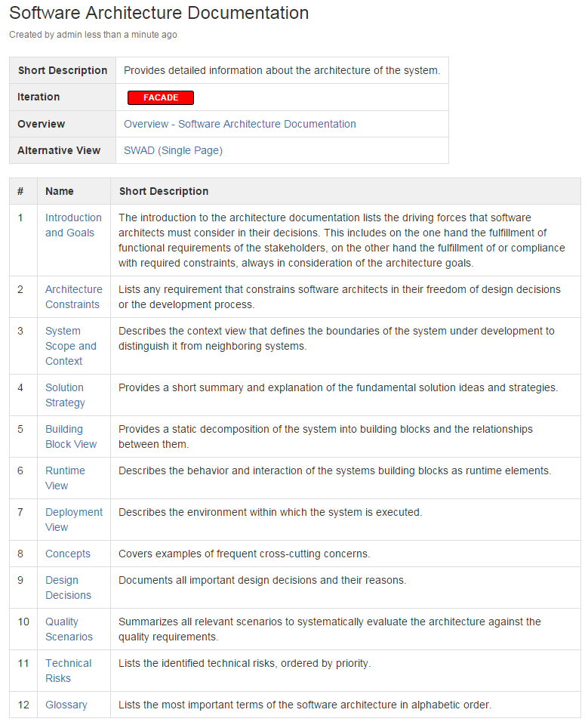
Task: Navigate to the Concepts page
Action: (x=67, y=554)
